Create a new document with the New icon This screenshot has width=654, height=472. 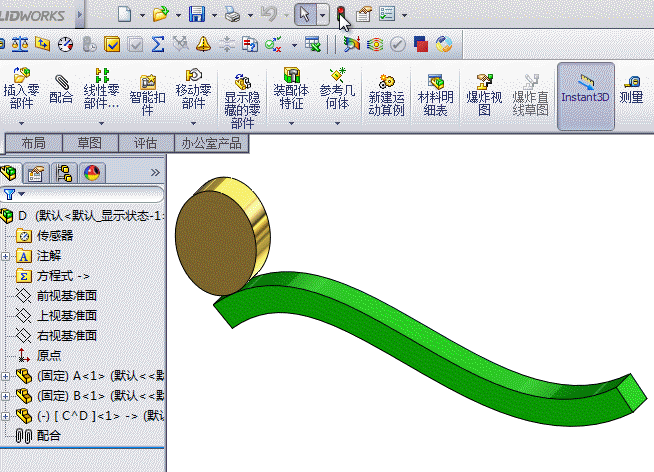(x=125, y=14)
